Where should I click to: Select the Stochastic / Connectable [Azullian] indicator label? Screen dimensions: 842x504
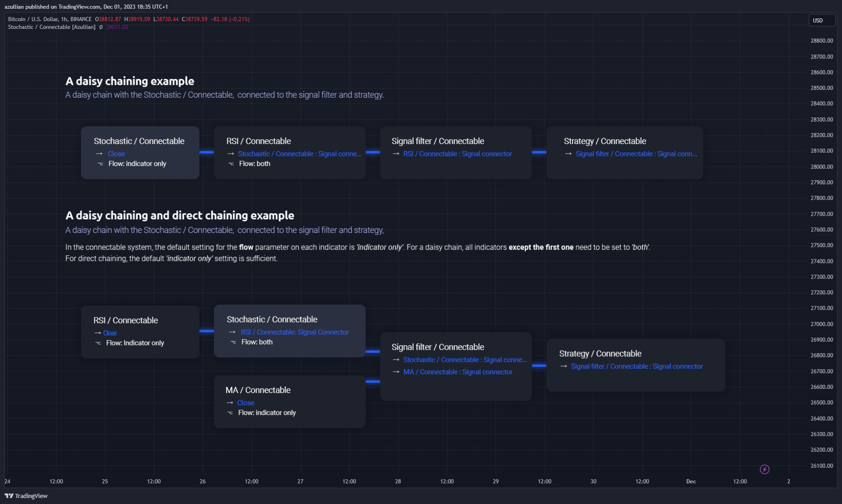tap(52, 27)
